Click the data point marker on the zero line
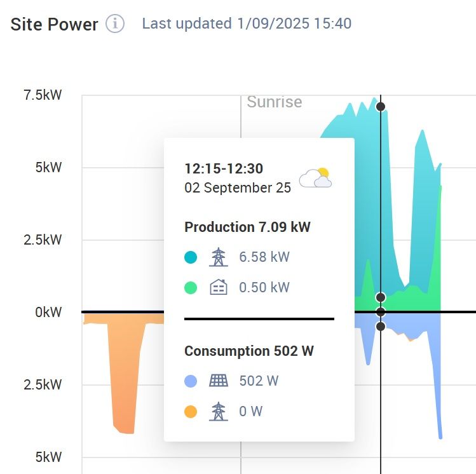Viewport: 476px width, 474px height. pyautogui.click(x=381, y=312)
